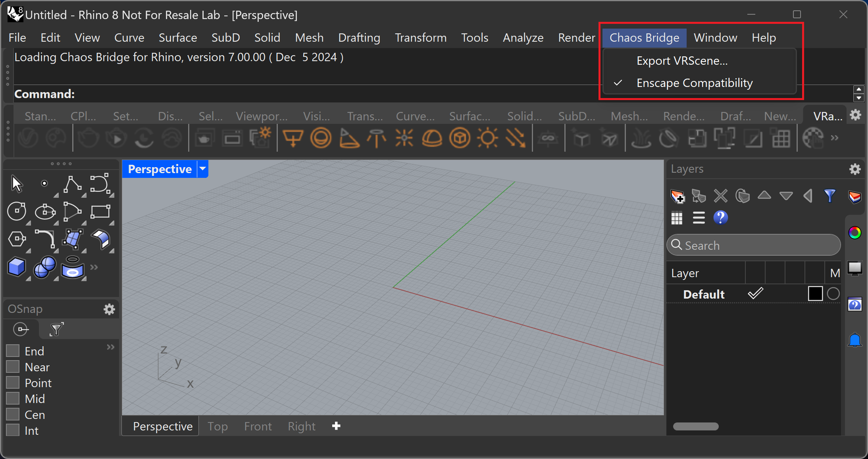Enable Point object snap

point(13,382)
